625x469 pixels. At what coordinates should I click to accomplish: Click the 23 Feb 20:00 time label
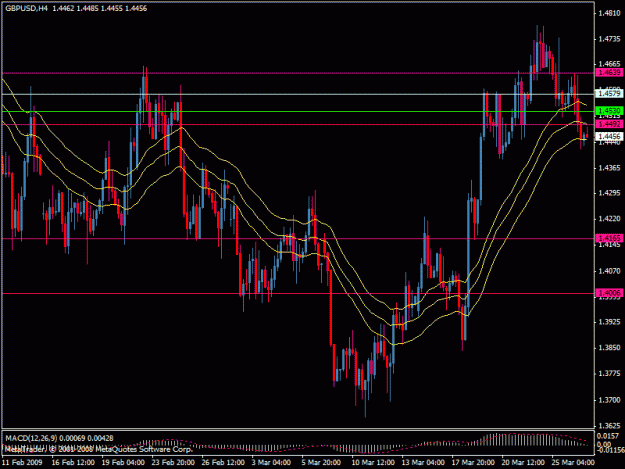coord(173,463)
